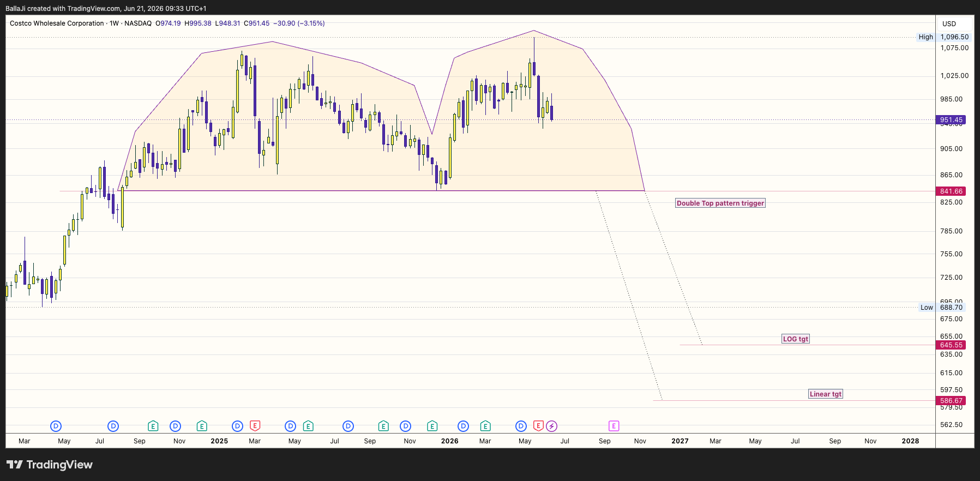
Task: Click the −30.90 (−3.15%) change value
Action: [x=299, y=23]
